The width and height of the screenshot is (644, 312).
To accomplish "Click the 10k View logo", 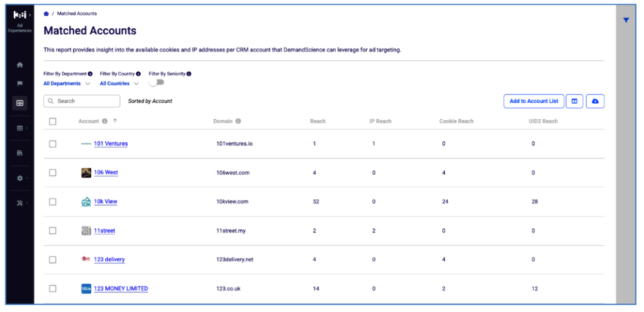I will point(86,202).
